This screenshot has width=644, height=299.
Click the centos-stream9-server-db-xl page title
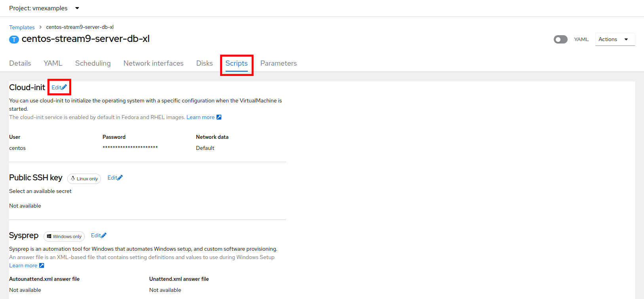click(x=85, y=39)
